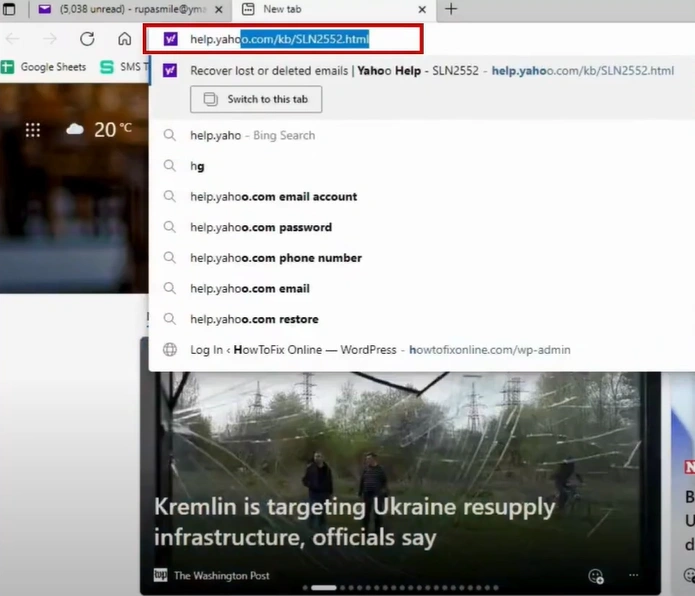Close the New tab tab

click(422, 9)
